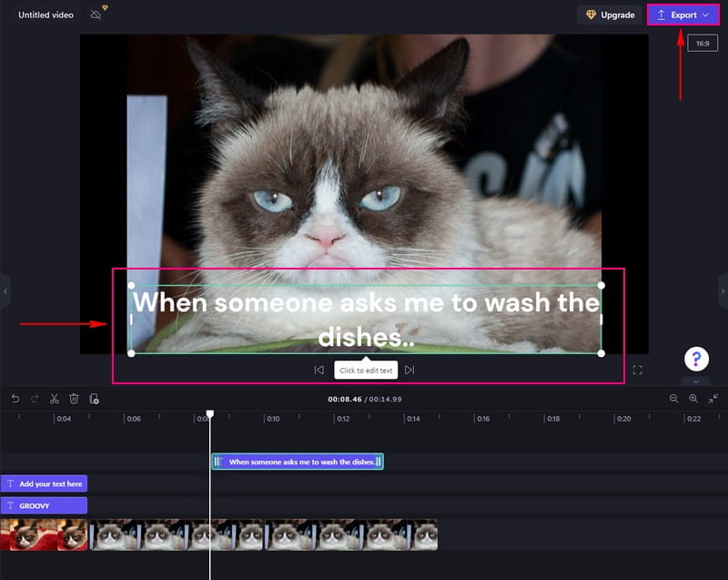The image size is (728, 580).
Task: Skip to the previous clip in preview
Action: coord(318,370)
